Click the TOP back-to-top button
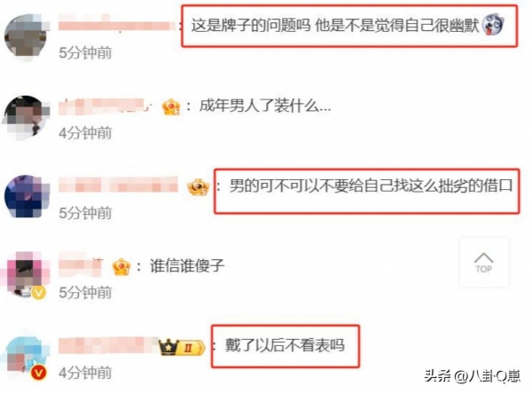Screen dimensions: 532x394 (484, 263)
